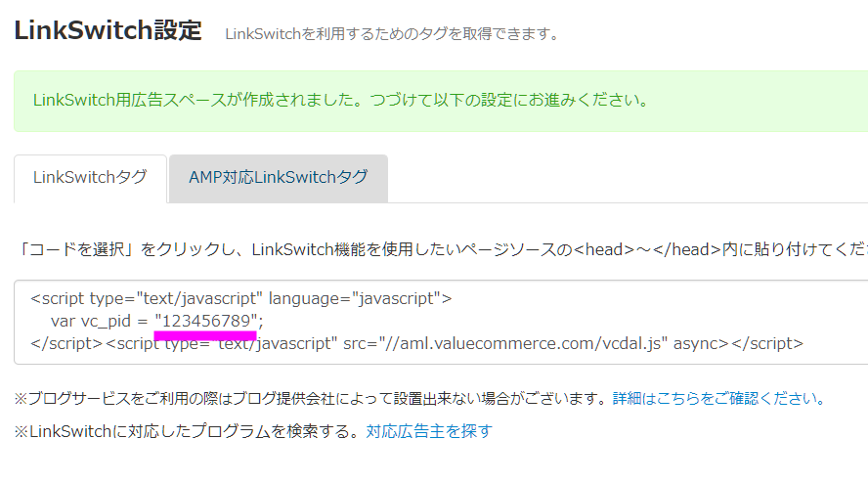This screenshot has height=483, width=868.
Task: Click the subtitle about obtaining LinkSwitch tags
Action: (392, 34)
